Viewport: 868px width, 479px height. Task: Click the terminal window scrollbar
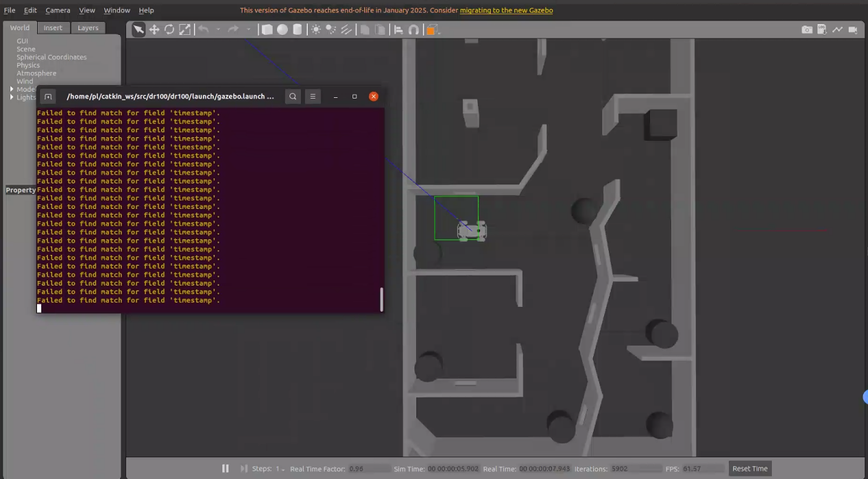381,299
